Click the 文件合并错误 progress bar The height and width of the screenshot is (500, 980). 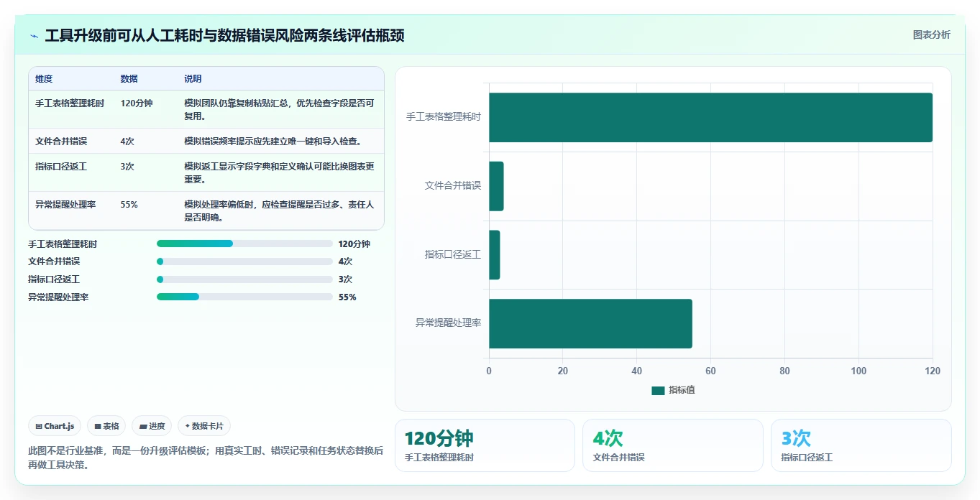(x=244, y=261)
